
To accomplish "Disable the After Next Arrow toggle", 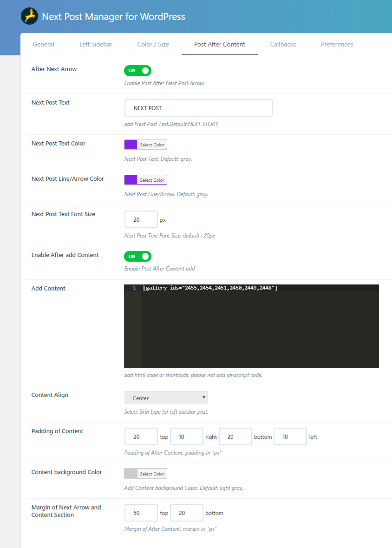I will [x=138, y=71].
